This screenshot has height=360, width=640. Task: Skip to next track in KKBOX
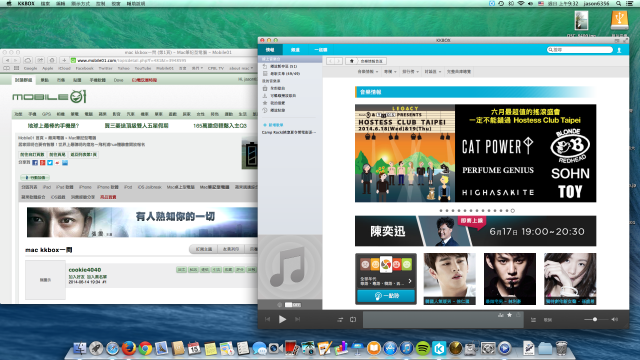[298, 320]
